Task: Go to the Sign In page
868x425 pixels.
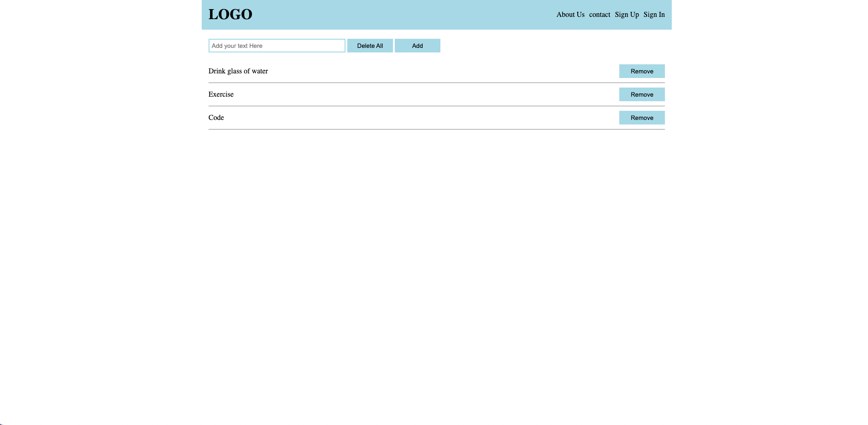Action: pyautogui.click(x=654, y=14)
